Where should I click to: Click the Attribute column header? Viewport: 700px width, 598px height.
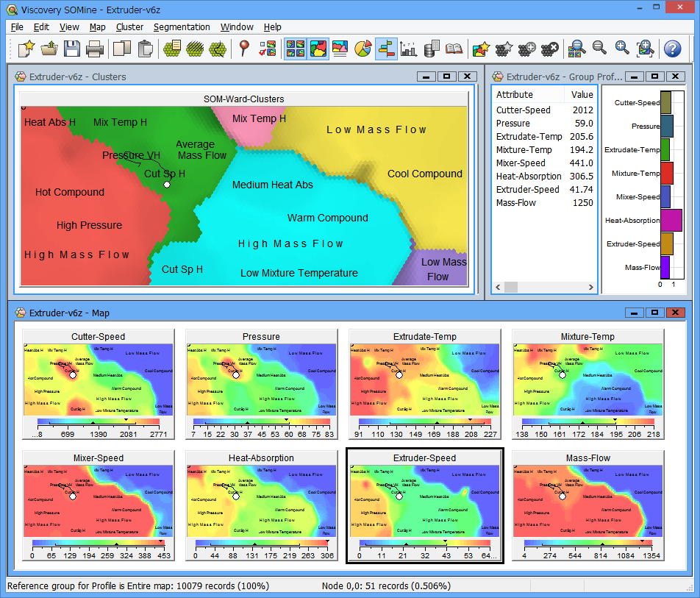(515, 95)
